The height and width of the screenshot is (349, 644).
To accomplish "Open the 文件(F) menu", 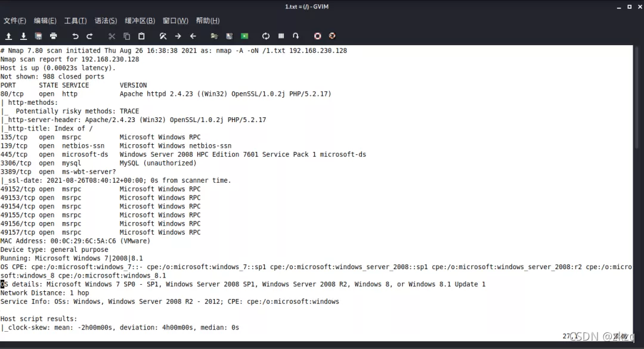I will tap(15, 20).
